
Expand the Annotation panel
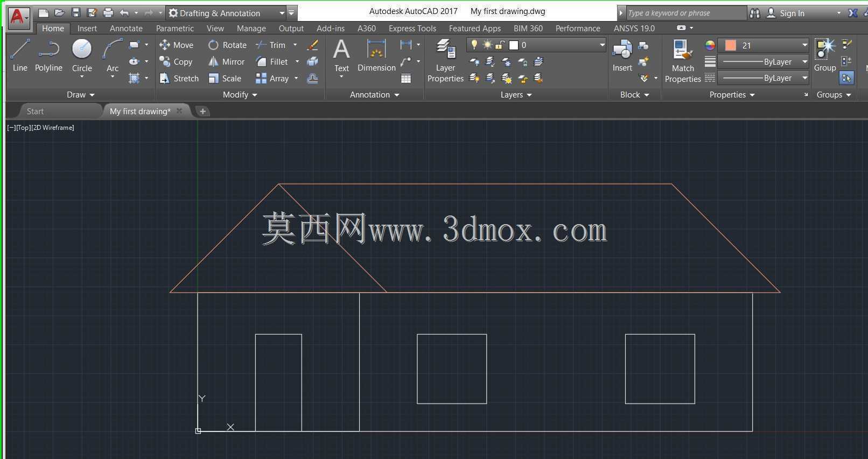pos(375,95)
